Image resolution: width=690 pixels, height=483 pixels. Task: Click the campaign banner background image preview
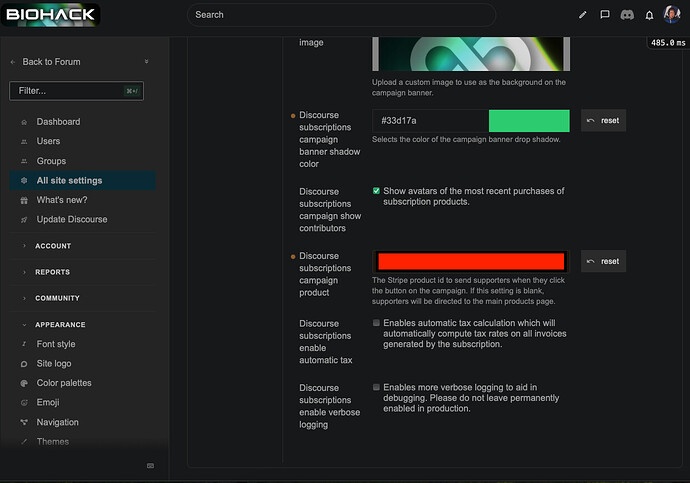coord(471,54)
